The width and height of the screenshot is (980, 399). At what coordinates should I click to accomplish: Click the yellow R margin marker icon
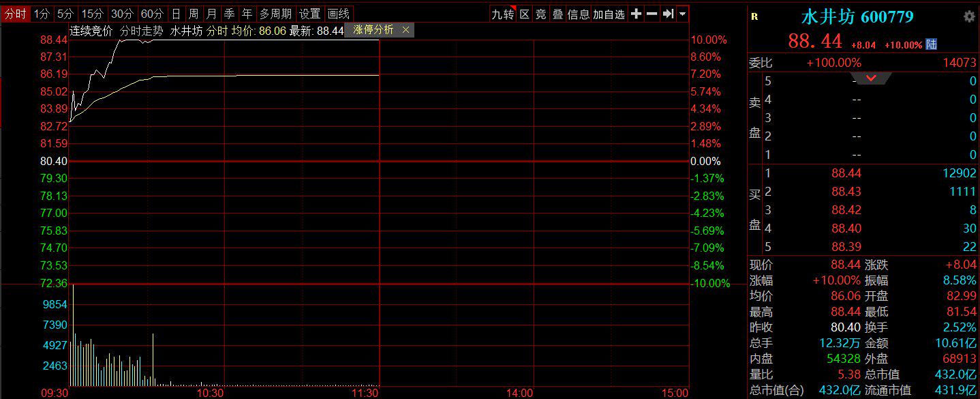(x=754, y=17)
